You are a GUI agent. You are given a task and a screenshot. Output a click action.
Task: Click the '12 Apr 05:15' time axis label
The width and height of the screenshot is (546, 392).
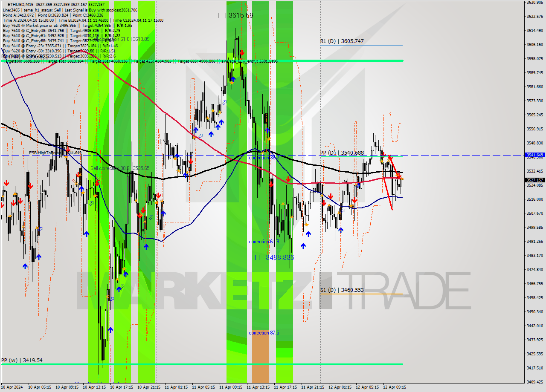pos(368,387)
